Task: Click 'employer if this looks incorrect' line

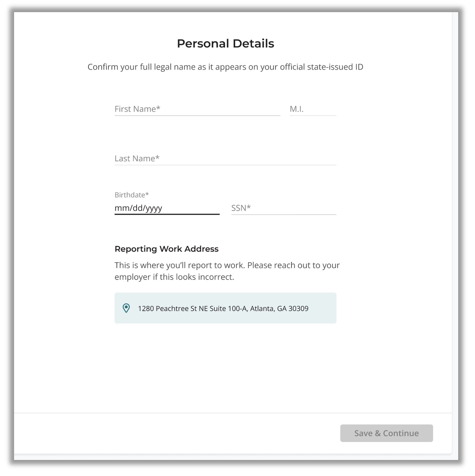Action: tap(175, 277)
